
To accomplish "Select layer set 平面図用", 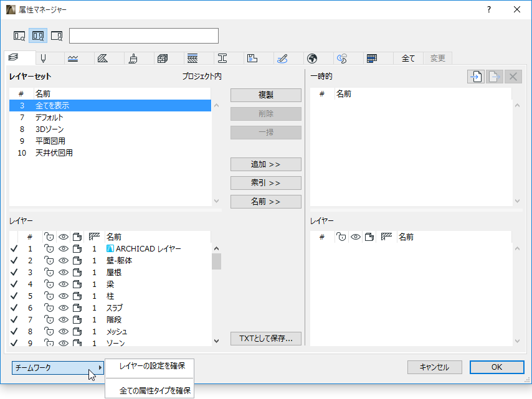I will [110, 141].
